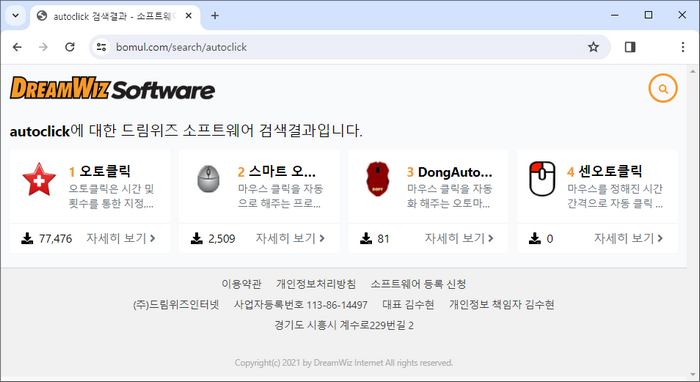Viewport: 700px width, 382px height.
Task: Select the autoclick 검색결과 browser tab
Action: point(115,16)
